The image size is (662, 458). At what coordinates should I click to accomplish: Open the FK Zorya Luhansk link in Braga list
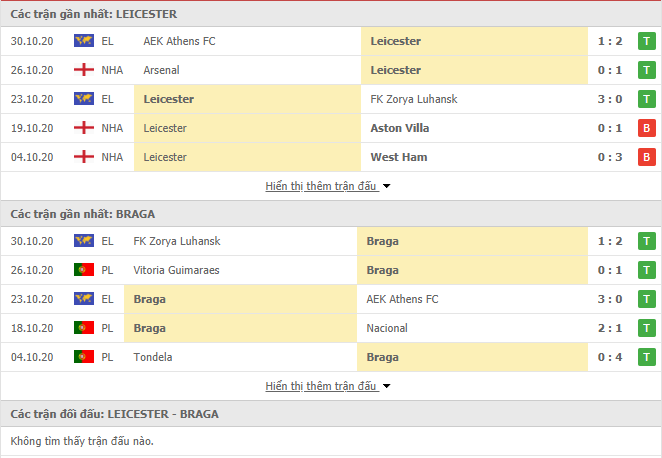176,241
